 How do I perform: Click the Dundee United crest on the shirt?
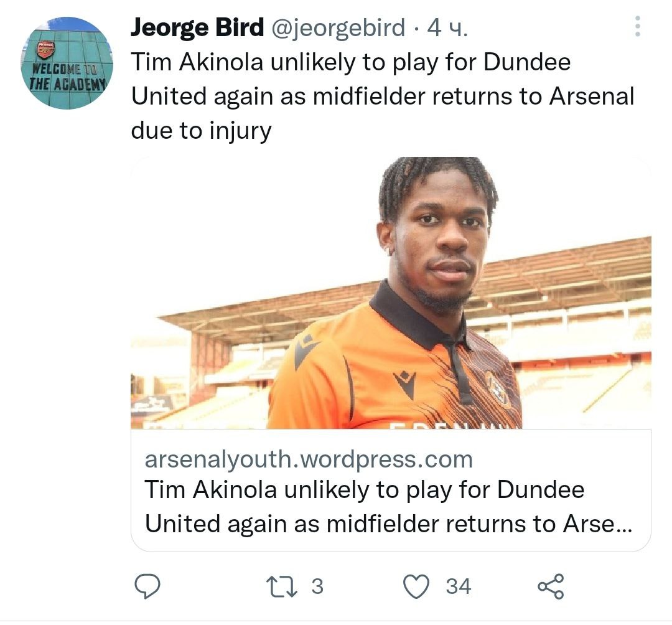pyautogui.click(x=498, y=390)
